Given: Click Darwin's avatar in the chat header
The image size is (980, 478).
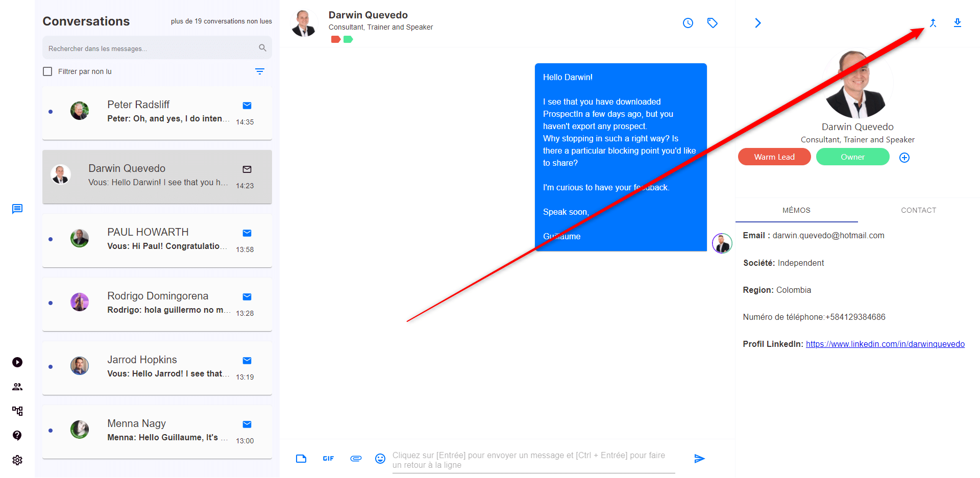Looking at the screenshot, I should [304, 23].
